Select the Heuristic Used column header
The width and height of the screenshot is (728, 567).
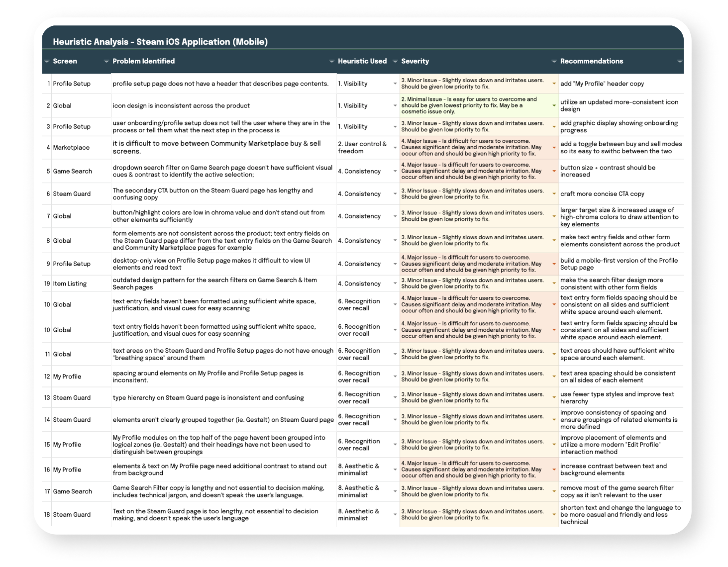coord(362,61)
